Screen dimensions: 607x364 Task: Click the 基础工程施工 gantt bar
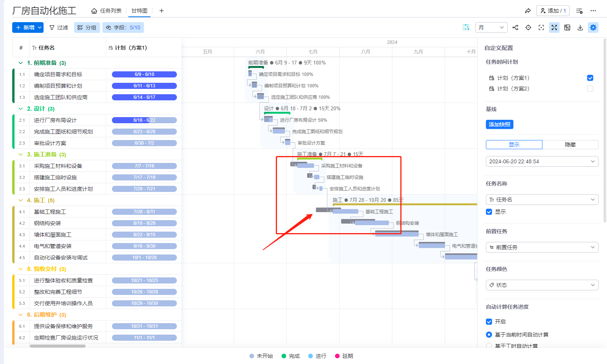pos(345,211)
